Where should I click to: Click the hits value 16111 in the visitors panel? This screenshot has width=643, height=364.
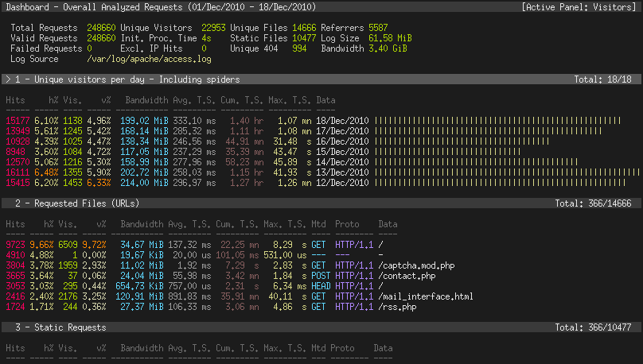pyautogui.click(x=18, y=172)
